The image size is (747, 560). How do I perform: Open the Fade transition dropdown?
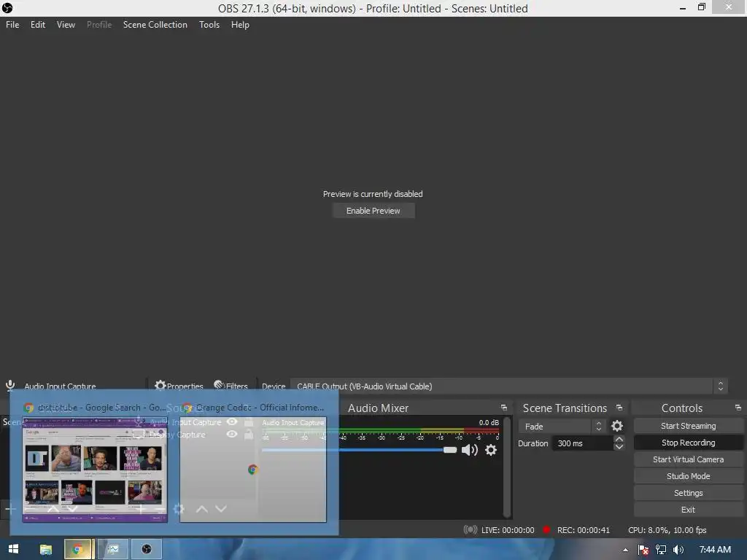pos(562,426)
